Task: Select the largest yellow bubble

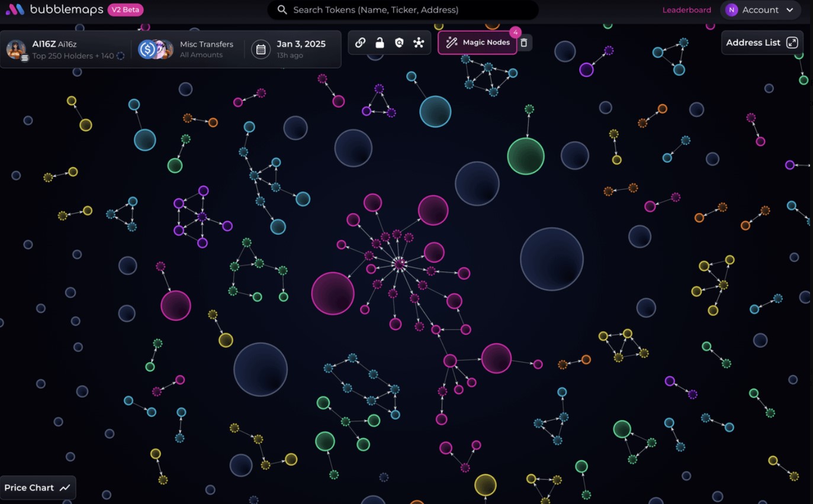Action: [x=485, y=485]
